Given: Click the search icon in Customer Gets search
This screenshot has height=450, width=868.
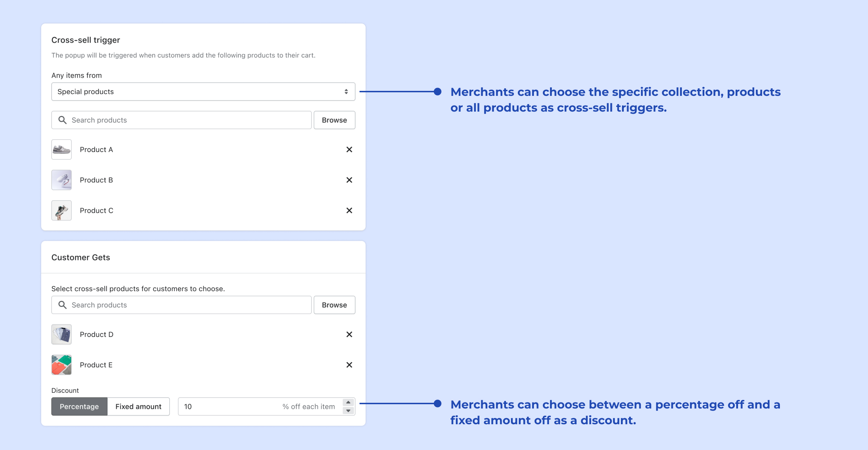Looking at the screenshot, I should click(62, 305).
